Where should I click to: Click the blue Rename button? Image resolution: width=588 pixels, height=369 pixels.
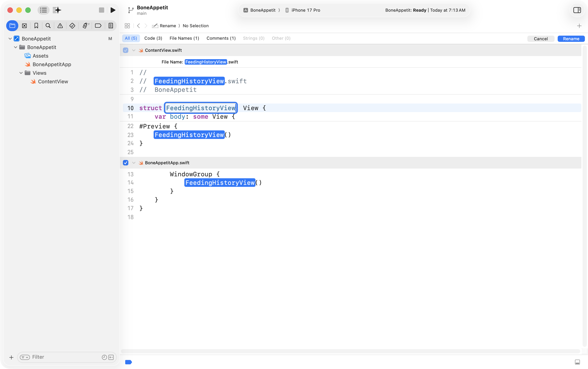pos(571,39)
